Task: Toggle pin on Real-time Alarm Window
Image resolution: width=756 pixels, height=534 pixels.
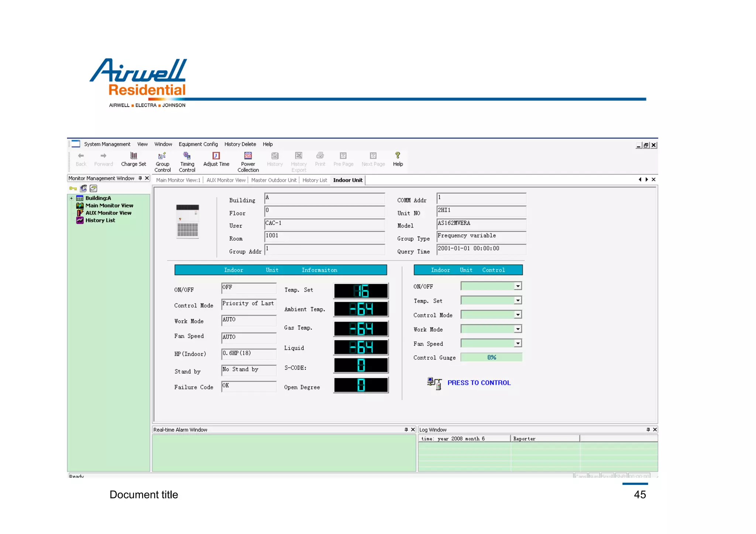Action: tap(406, 430)
